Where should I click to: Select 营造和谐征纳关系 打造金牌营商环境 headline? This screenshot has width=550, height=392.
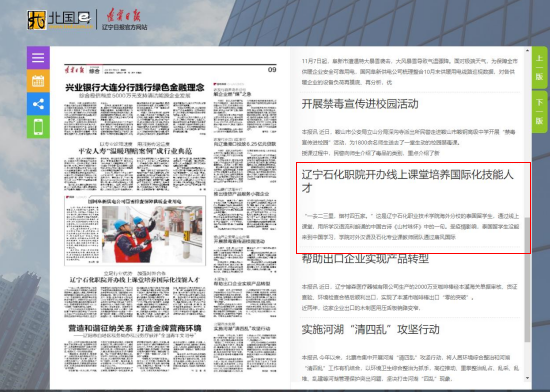pos(135,328)
